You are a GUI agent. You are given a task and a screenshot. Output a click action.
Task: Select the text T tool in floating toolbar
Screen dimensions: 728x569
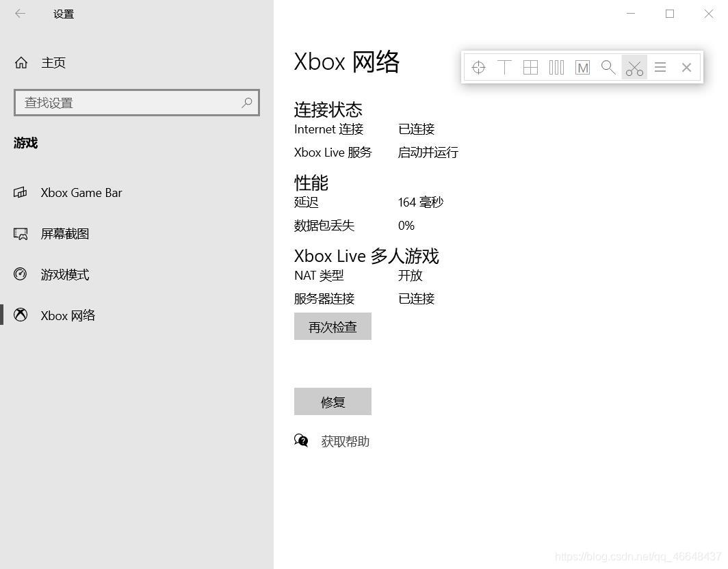tap(504, 68)
